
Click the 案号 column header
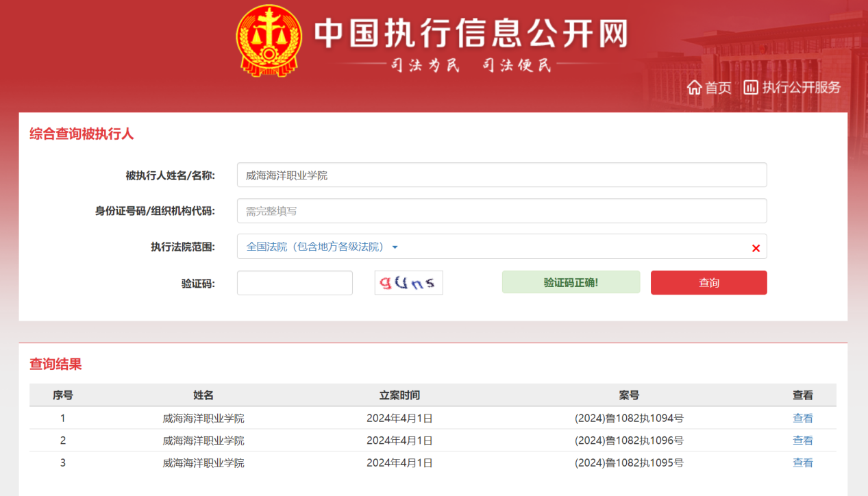coord(629,395)
